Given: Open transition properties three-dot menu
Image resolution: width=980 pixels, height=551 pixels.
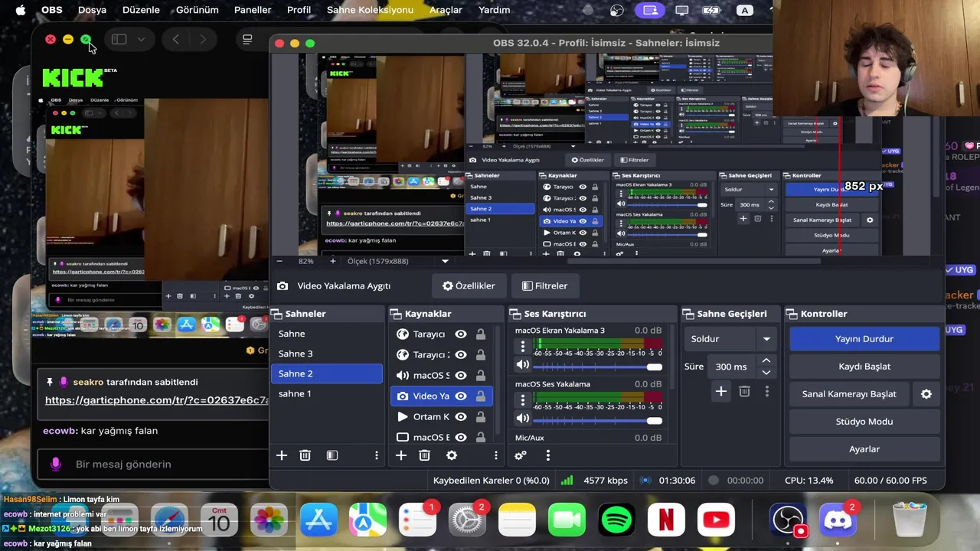Looking at the screenshot, I should (767, 391).
